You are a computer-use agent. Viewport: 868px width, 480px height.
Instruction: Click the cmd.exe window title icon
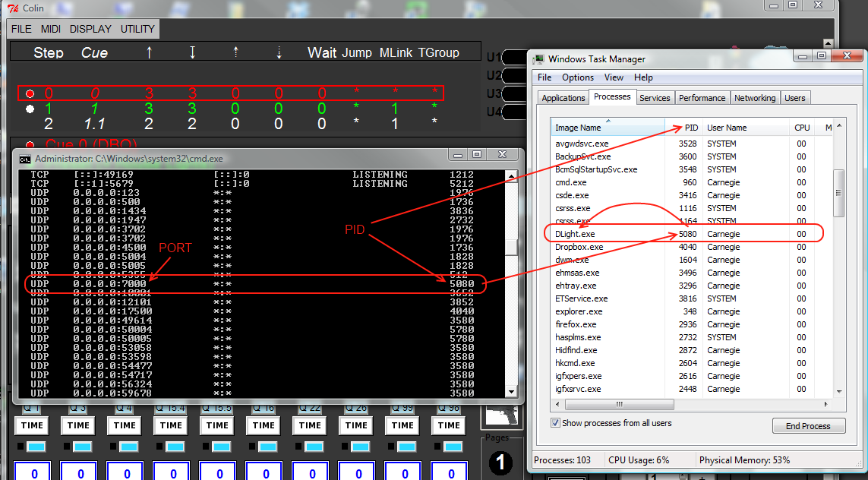click(x=25, y=159)
